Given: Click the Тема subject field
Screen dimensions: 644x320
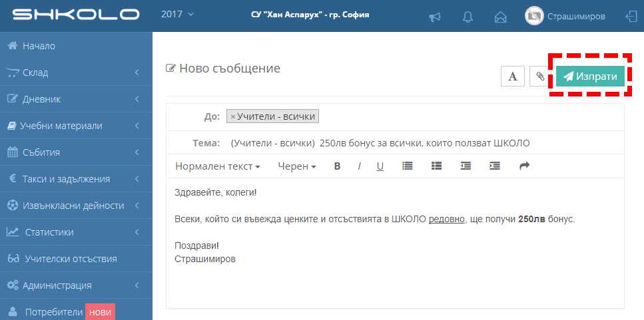Looking at the screenshot, I should click(x=395, y=143).
